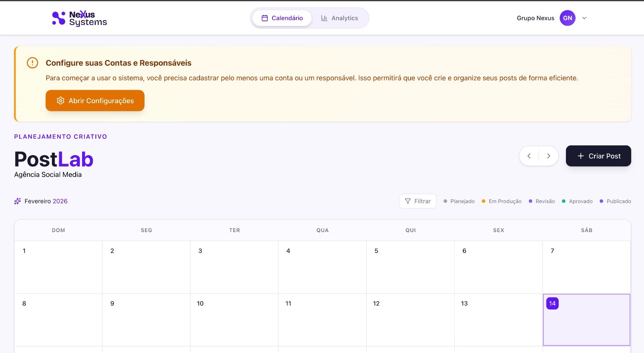Select calendar day 6
Image resolution: width=644 pixels, height=353 pixels.
pyautogui.click(x=499, y=267)
